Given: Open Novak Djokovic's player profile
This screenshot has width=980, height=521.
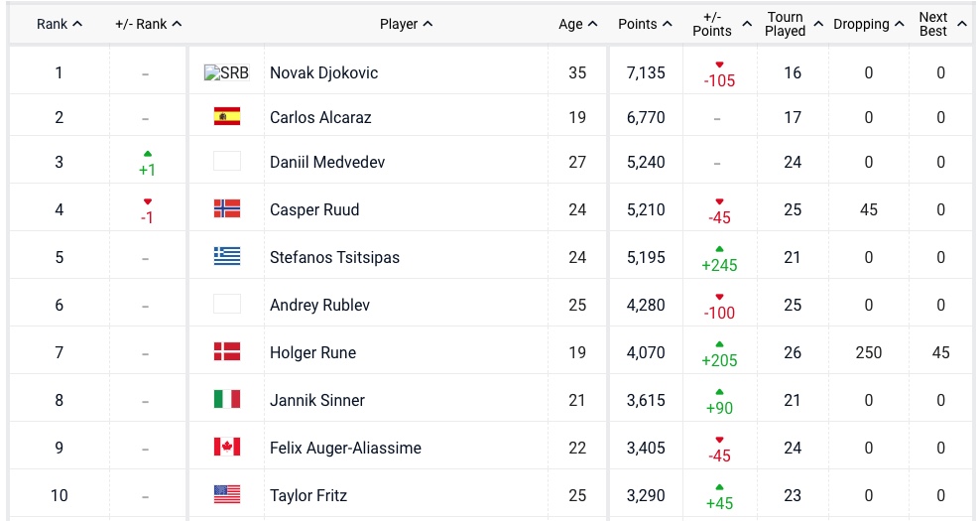Looking at the screenshot, I should point(323,72).
